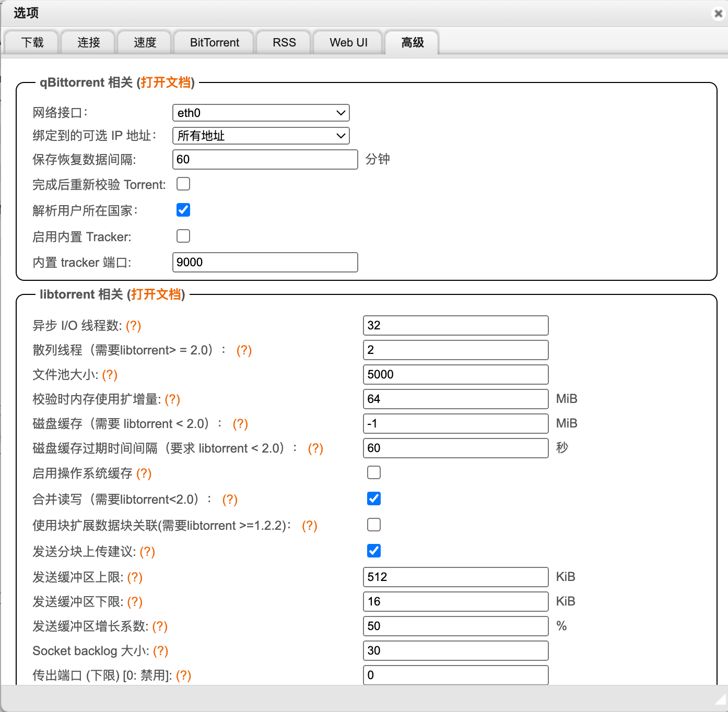Open libtorrent 相关 打开文档 link
Screen dimensions: 728x712
coord(156,294)
